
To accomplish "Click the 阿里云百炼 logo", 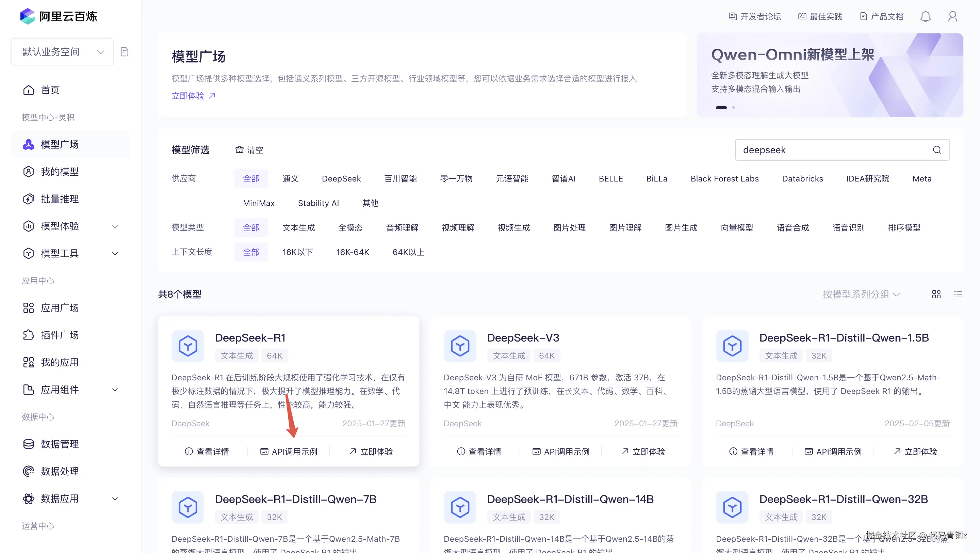I will pos(59,16).
